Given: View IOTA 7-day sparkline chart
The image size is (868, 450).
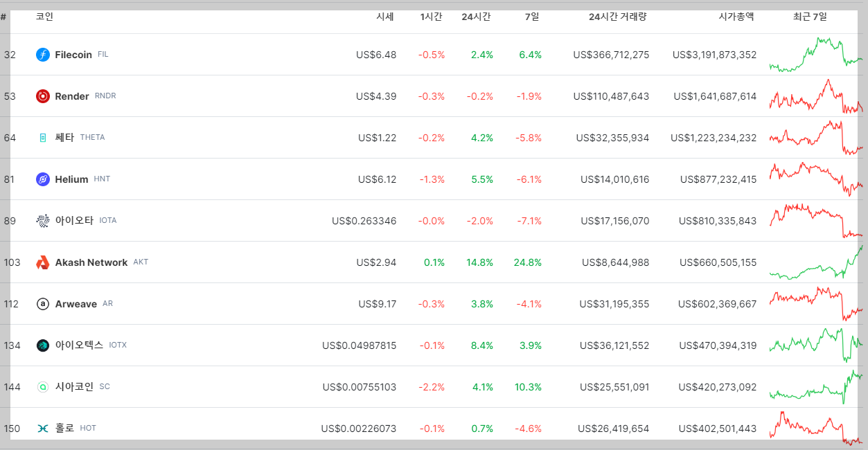Looking at the screenshot, I should [x=816, y=221].
